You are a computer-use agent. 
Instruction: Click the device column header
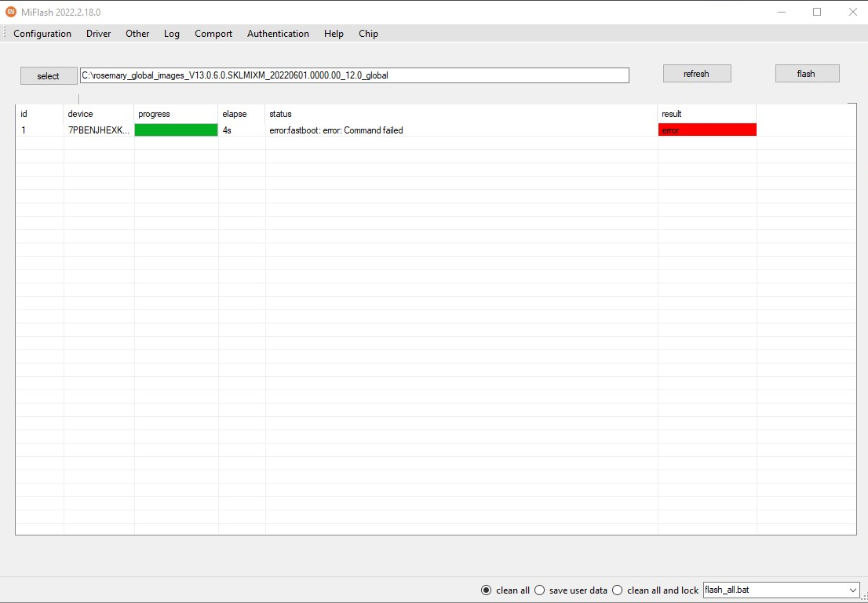99,114
